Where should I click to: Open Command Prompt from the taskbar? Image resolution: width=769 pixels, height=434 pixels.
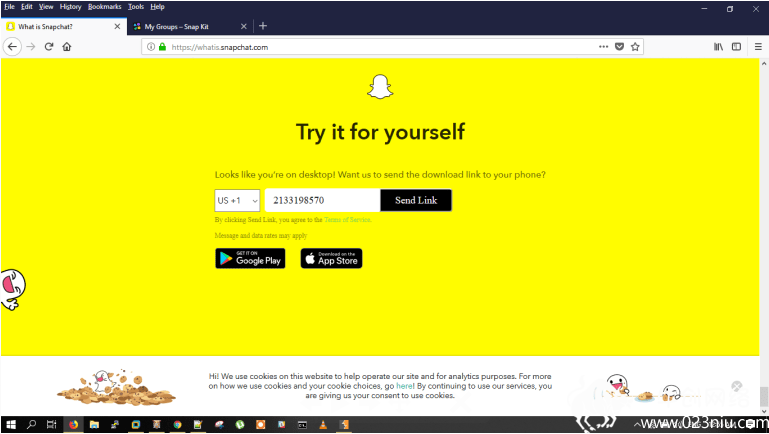(302, 425)
